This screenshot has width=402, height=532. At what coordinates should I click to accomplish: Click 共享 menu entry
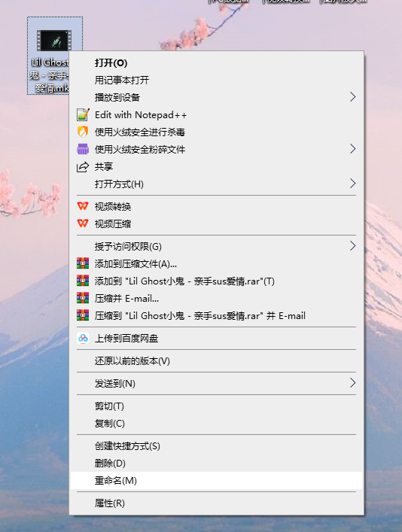pos(216,166)
